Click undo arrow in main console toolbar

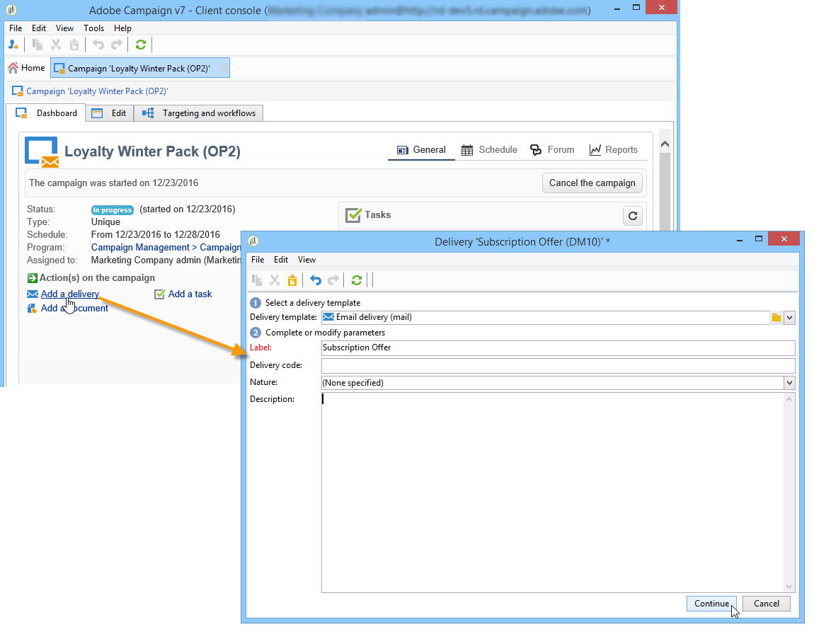coord(98,45)
